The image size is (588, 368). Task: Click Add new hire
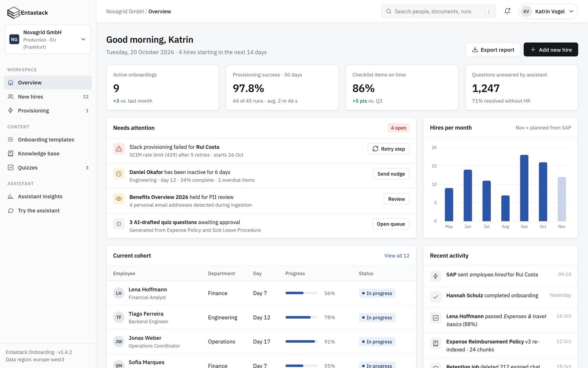pos(551,50)
